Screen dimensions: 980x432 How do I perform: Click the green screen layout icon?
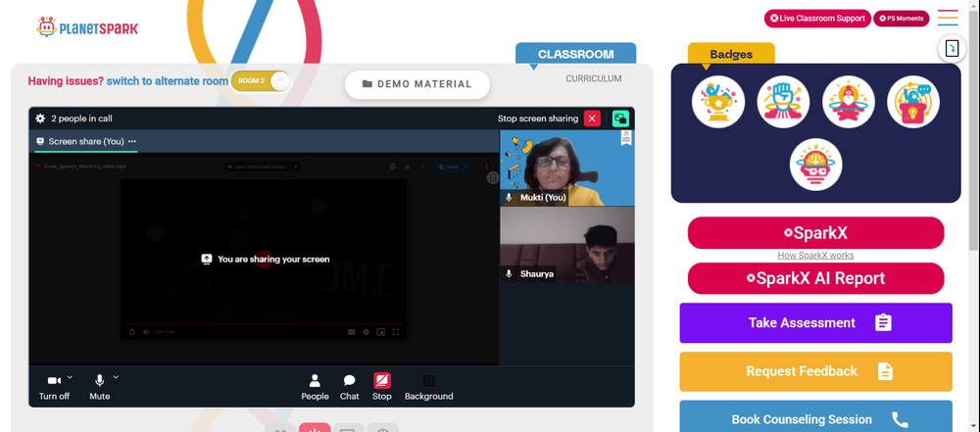(x=620, y=119)
